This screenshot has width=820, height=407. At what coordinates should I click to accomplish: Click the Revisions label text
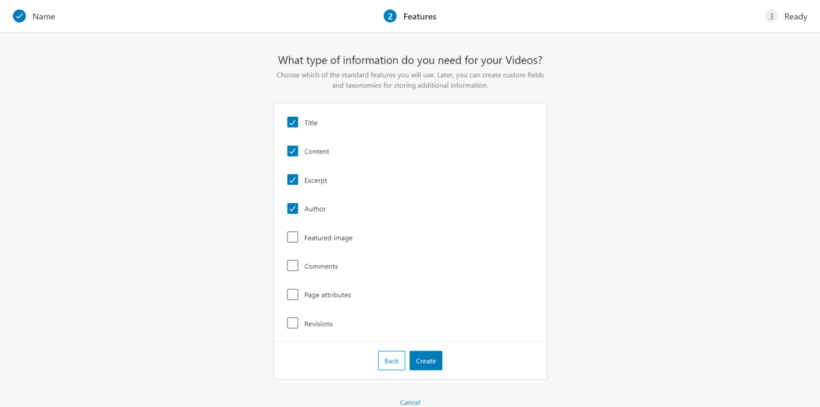[x=318, y=324]
